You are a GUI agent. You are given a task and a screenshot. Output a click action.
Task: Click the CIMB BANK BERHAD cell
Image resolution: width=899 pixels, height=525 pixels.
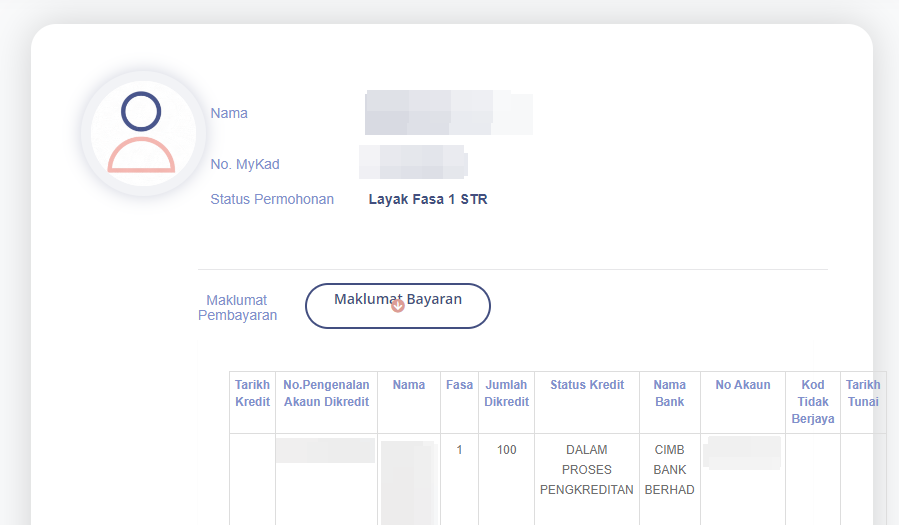[669, 470]
